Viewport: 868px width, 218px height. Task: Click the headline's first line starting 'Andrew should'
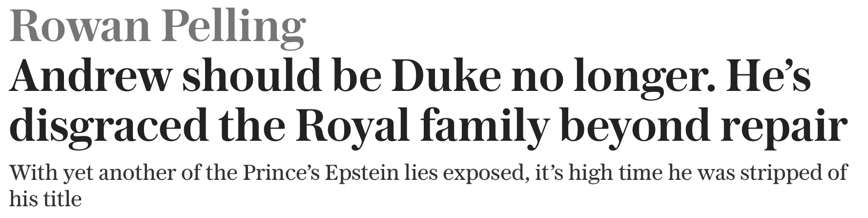(410, 77)
